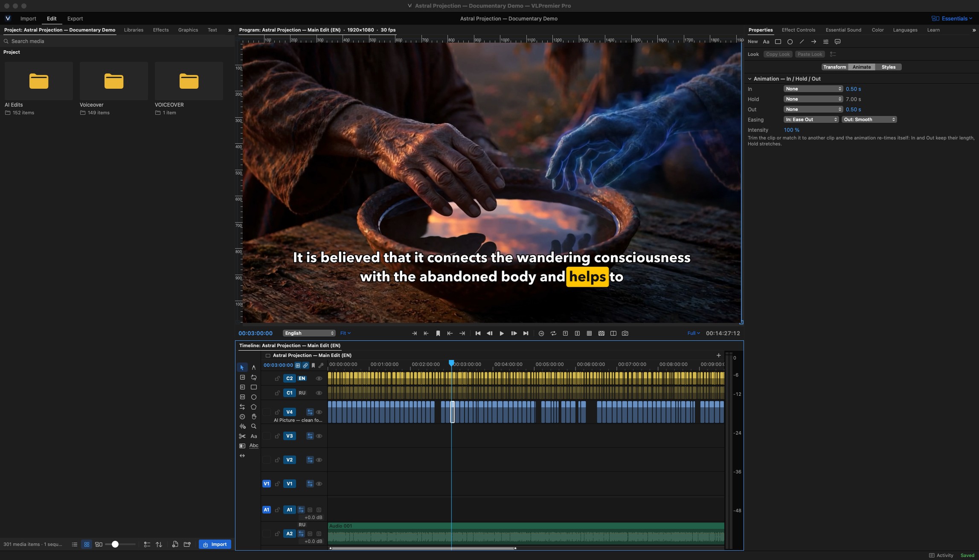The height and width of the screenshot is (560, 979).
Task: Toggle sync lock on V3 track
Action: click(310, 436)
